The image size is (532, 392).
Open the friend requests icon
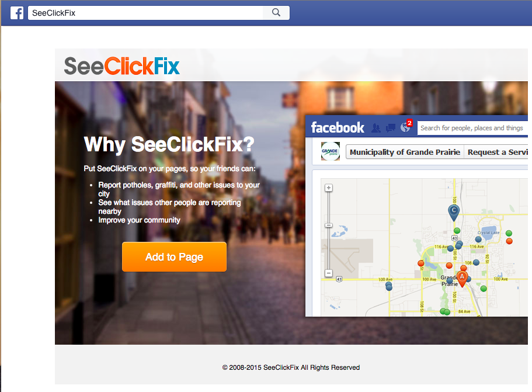click(375, 128)
